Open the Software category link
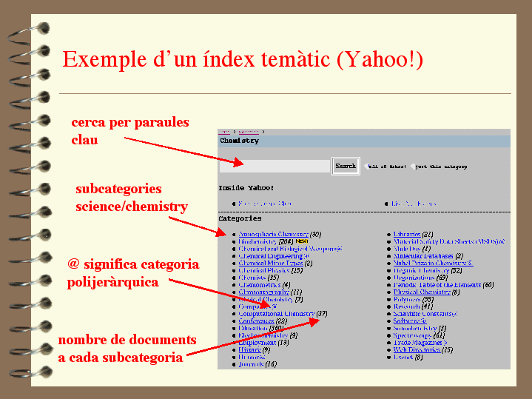This screenshot has height=399, width=532. pos(409,321)
